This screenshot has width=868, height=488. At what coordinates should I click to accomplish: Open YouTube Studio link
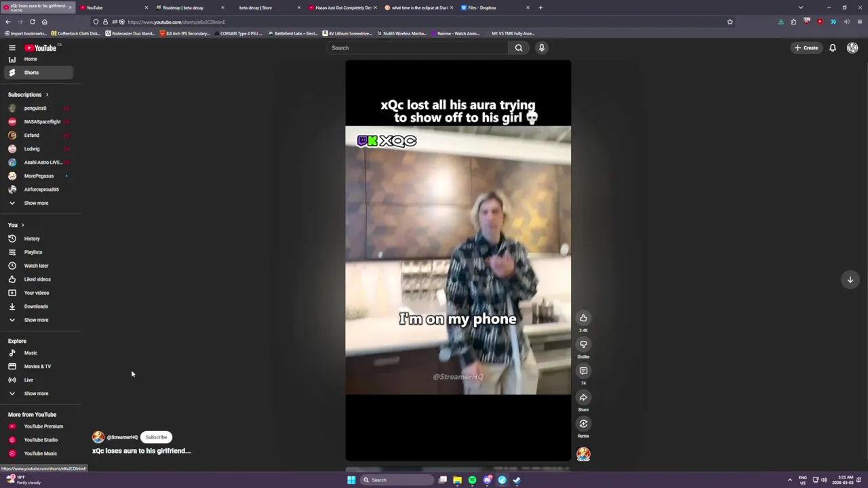(x=41, y=440)
